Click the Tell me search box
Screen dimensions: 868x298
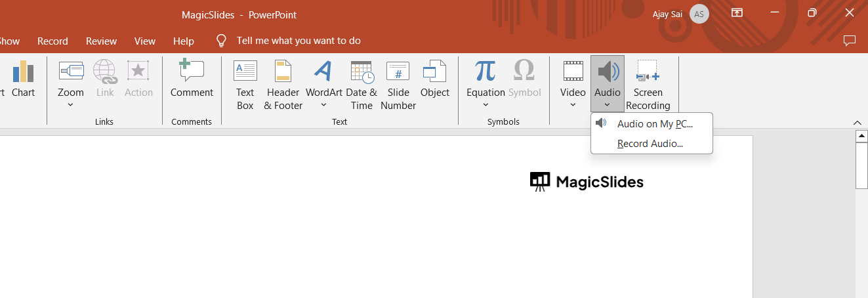(x=299, y=41)
